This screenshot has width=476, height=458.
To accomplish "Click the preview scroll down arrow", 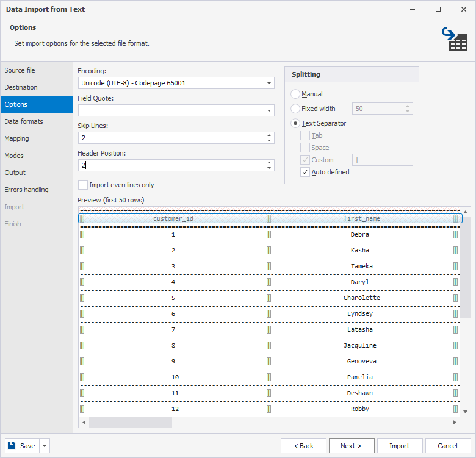I will (465, 412).
